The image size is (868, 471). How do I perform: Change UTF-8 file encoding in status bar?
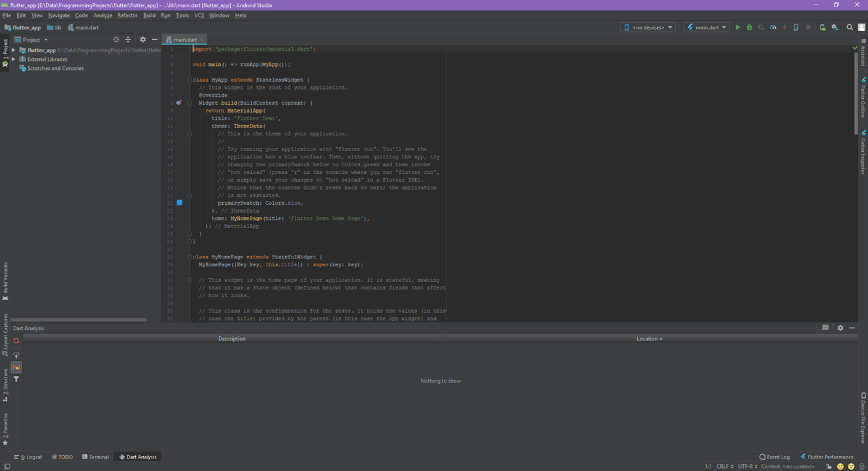[747, 466]
